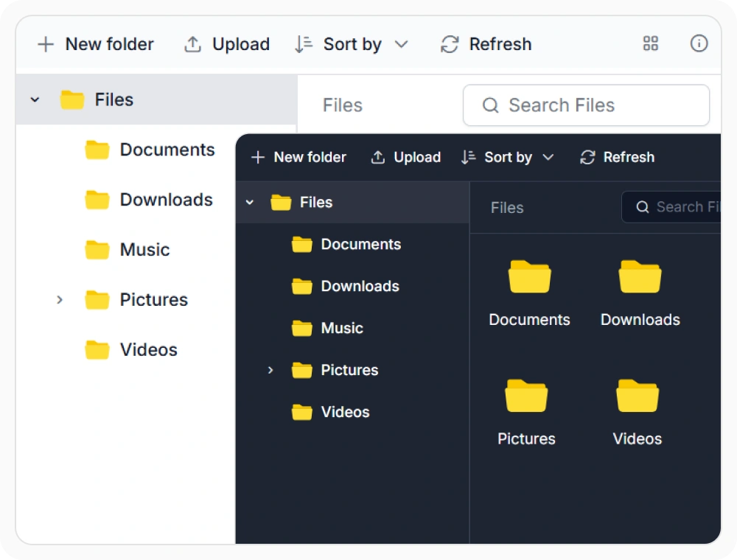Focus the search field in dark window
The image size is (737, 560).
point(671,207)
